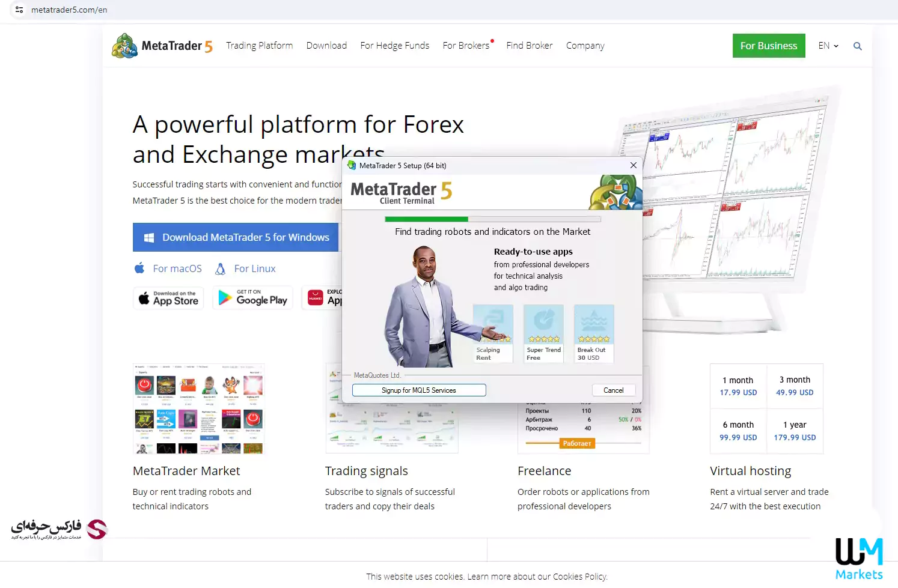Viewport: 898px width, 588px height.
Task: Click the installation progress bar
Action: click(493, 219)
